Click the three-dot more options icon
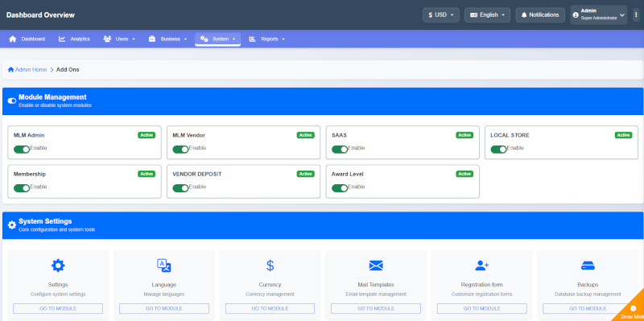 pos(636,14)
